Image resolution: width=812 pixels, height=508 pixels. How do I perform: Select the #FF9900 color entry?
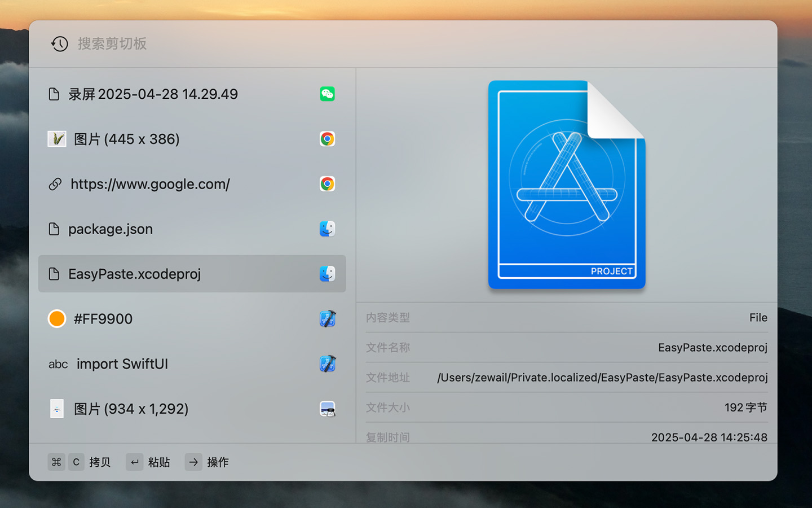coord(192,319)
